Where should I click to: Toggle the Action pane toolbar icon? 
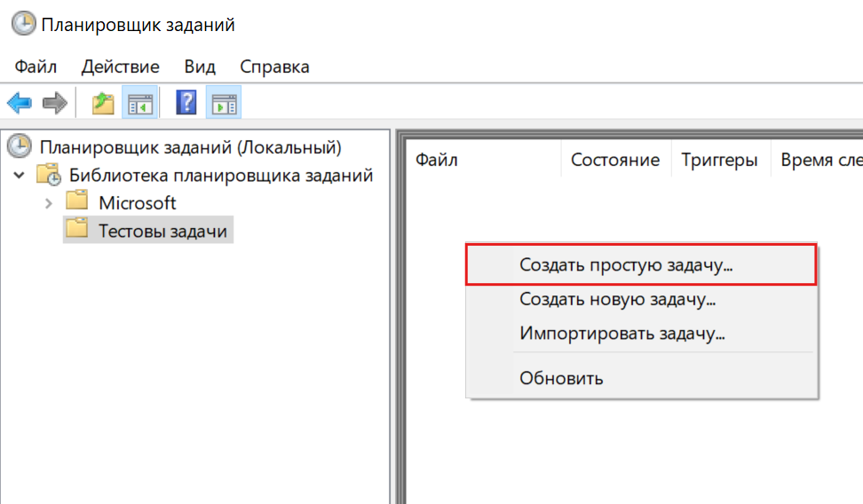tap(223, 103)
